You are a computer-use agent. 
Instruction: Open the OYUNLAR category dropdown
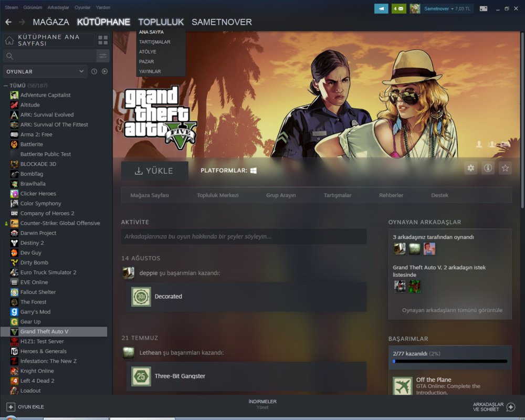click(x=45, y=72)
